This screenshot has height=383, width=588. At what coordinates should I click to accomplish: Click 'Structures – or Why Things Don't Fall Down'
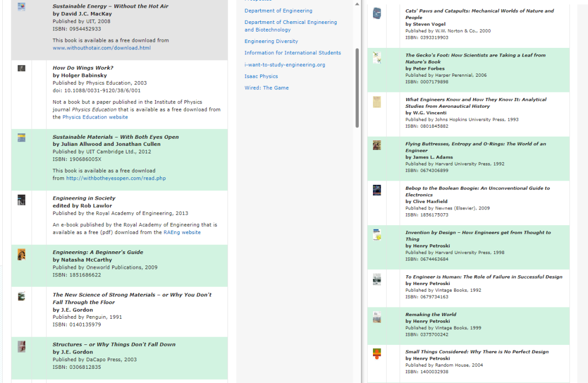tap(114, 344)
